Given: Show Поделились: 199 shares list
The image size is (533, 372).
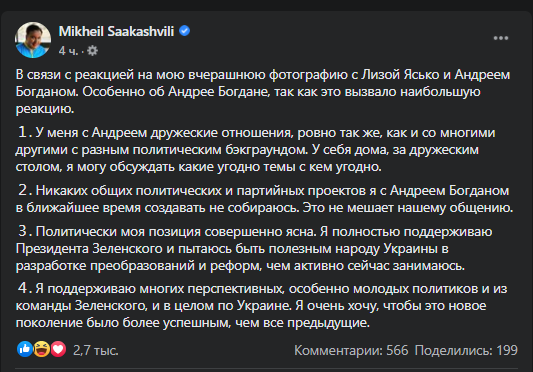Looking at the screenshot, I should 466,350.
